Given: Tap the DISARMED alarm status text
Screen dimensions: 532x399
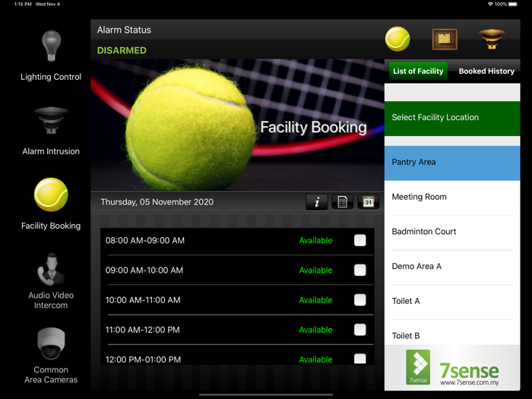Looking at the screenshot, I should [122, 51].
